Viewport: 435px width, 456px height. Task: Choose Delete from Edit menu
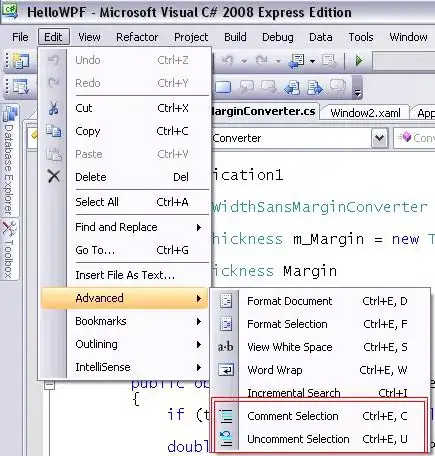click(x=125, y=177)
